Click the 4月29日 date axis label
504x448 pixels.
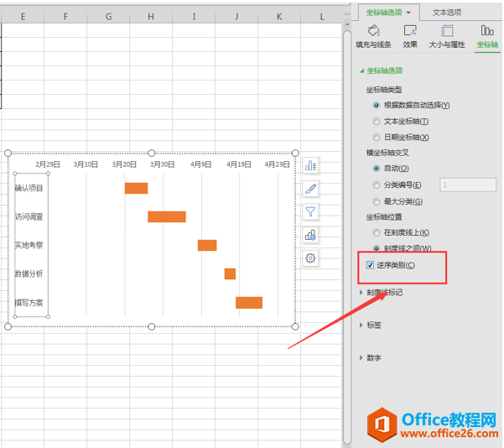tap(277, 164)
